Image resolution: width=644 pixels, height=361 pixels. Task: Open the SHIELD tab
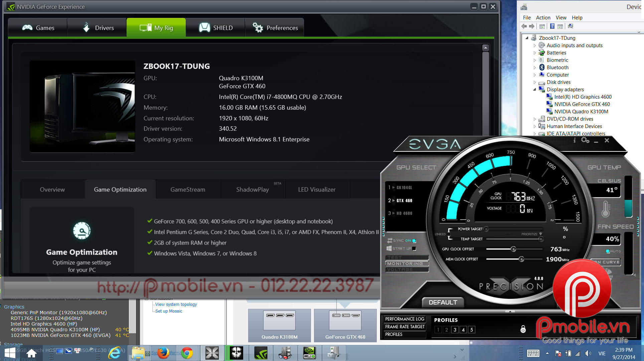[x=215, y=28]
